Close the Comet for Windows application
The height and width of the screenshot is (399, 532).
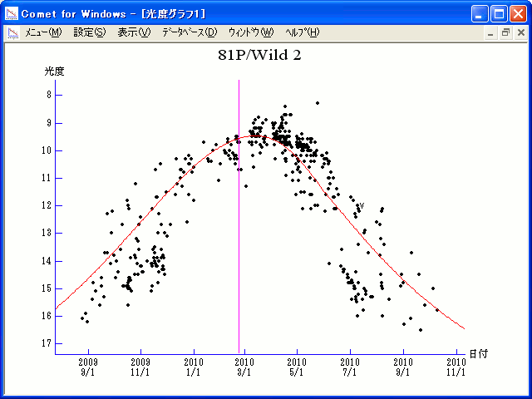[519, 14]
